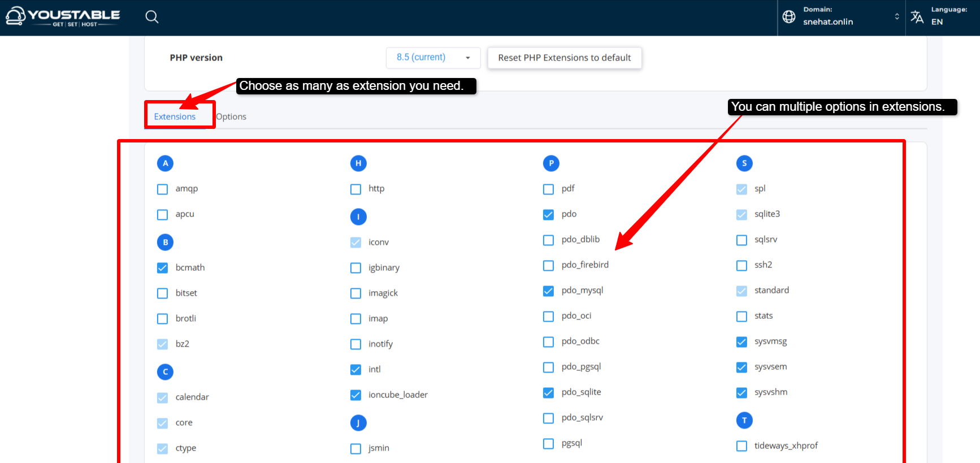
Task: Enable the ssh2 extension checkbox
Action: tap(741, 265)
